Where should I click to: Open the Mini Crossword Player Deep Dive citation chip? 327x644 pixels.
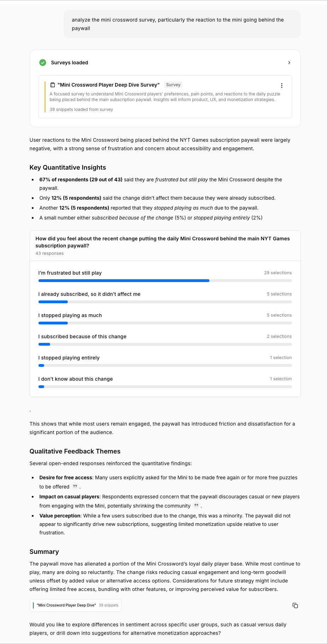(x=66, y=605)
